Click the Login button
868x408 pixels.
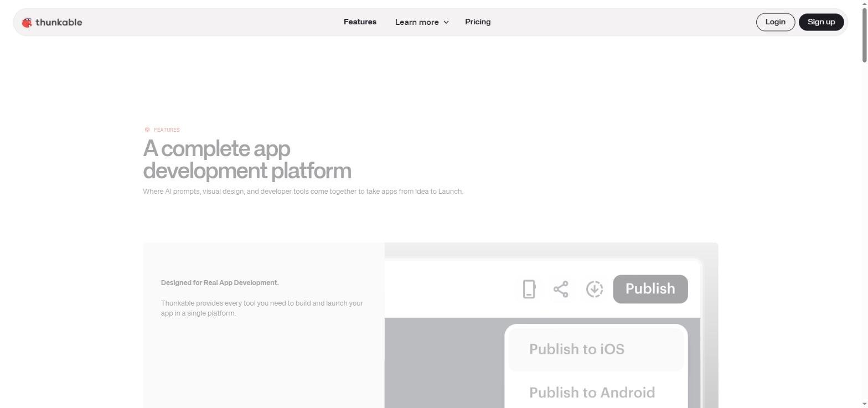(775, 22)
